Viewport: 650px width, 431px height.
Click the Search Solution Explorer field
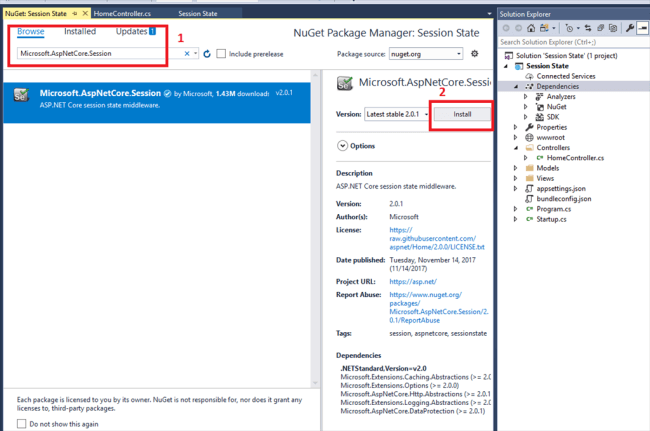pyautogui.click(x=573, y=42)
